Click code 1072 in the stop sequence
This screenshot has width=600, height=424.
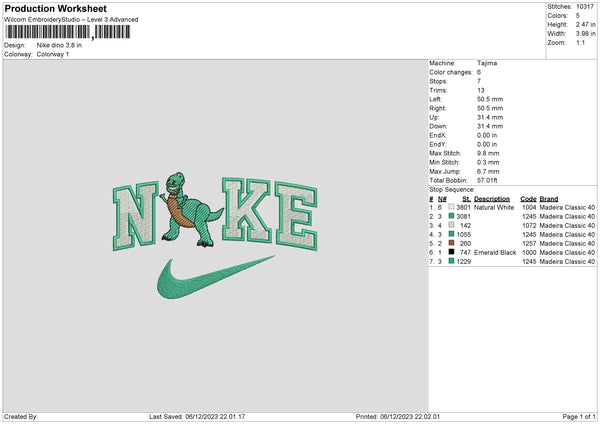click(x=529, y=225)
